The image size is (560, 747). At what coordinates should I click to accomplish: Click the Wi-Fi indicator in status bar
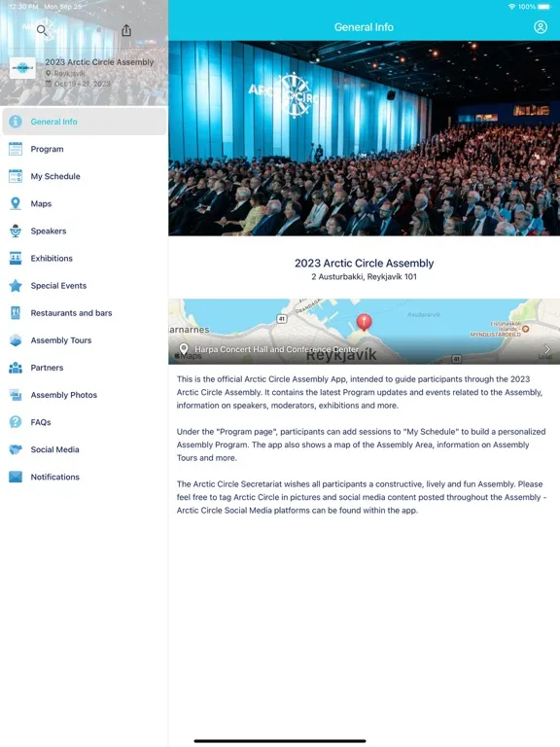click(511, 7)
